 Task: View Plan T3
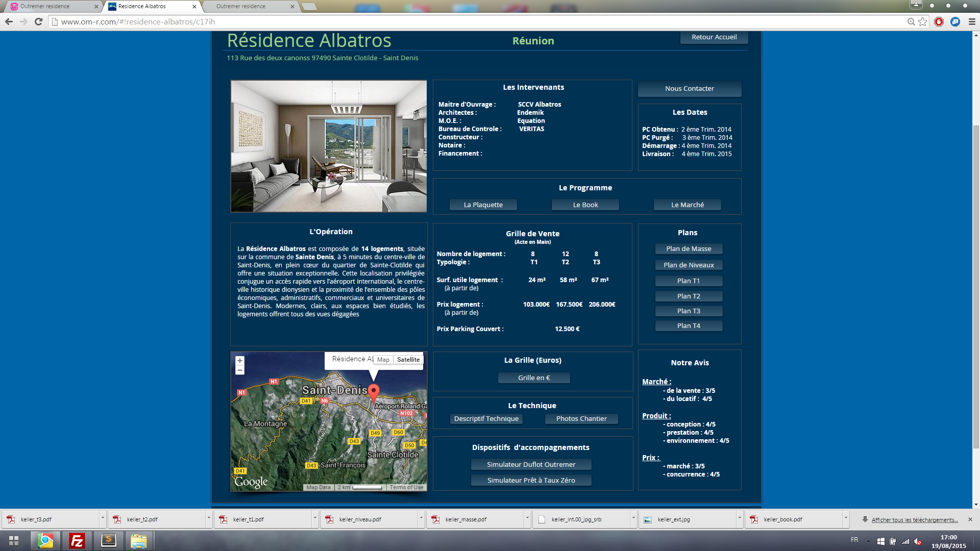click(689, 311)
